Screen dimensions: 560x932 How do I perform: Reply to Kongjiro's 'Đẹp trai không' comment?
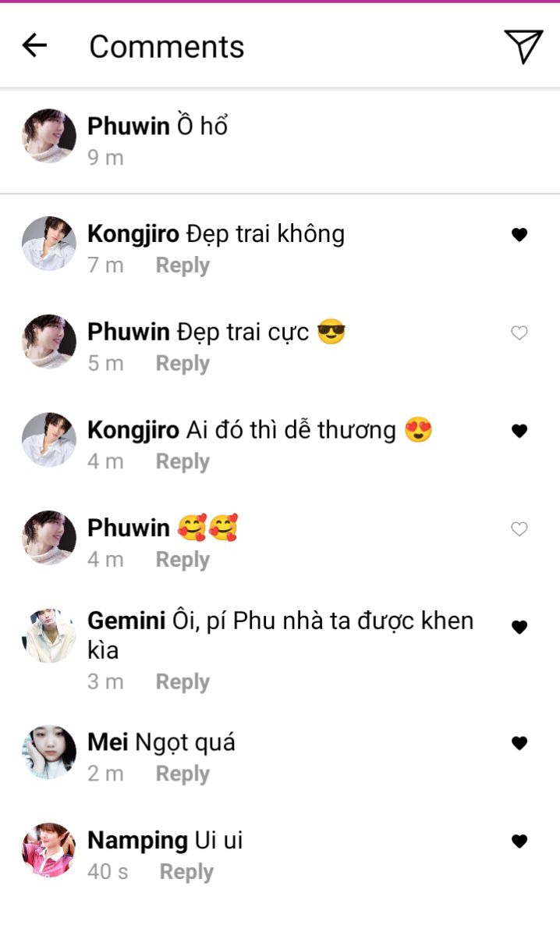[183, 265]
